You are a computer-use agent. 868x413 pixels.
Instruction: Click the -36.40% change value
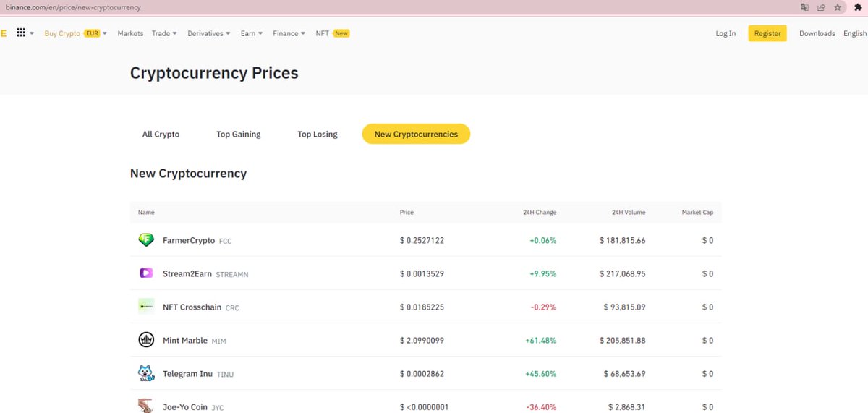click(x=542, y=406)
